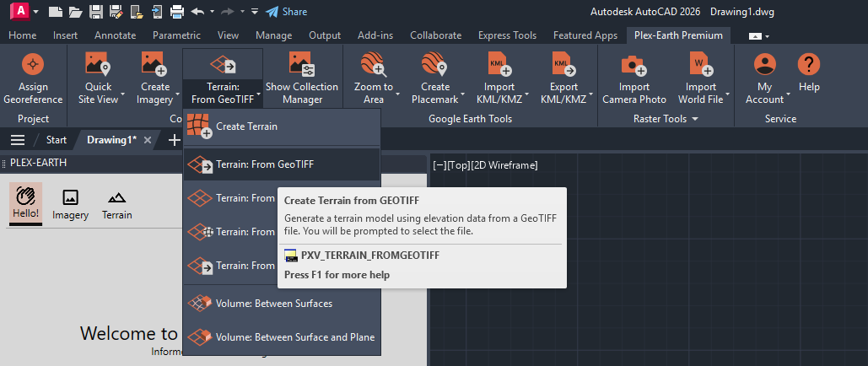Switch to the Insert ribbon tab
The image size is (868, 366).
click(65, 35)
